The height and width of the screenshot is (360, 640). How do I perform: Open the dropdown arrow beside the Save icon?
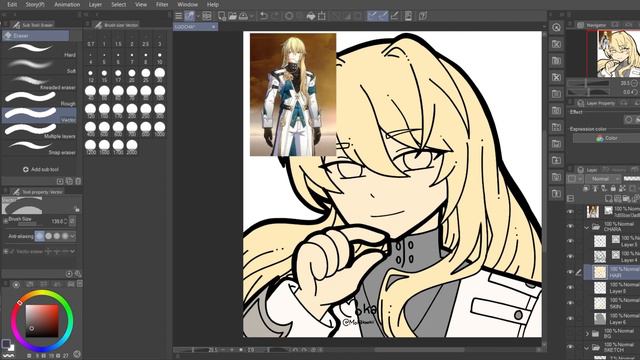pos(251,16)
